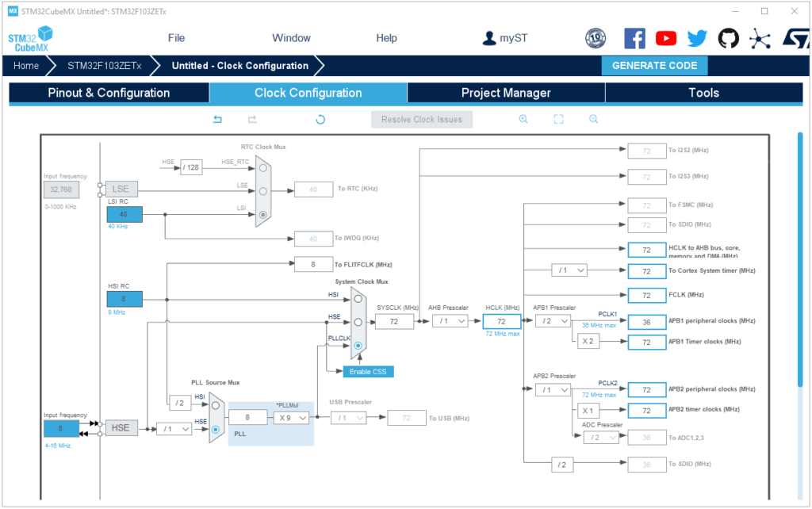
Task: Open the GitHub icon link
Action: pyautogui.click(x=729, y=38)
